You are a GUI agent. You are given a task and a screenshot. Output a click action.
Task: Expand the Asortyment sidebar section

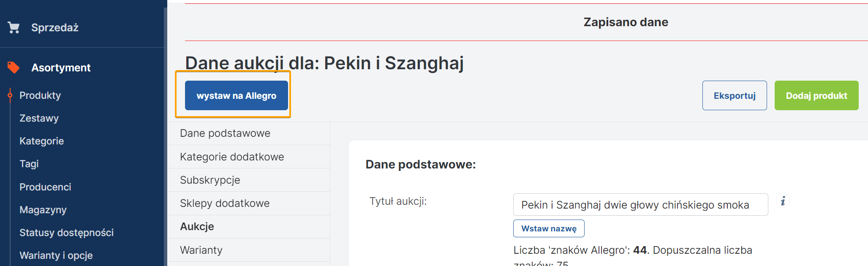pos(61,68)
